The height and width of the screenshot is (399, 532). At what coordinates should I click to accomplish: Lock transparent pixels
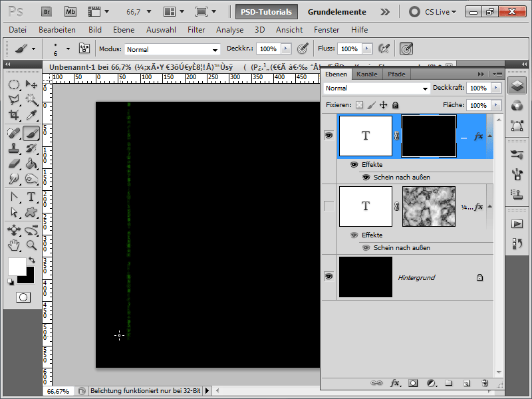pos(359,105)
